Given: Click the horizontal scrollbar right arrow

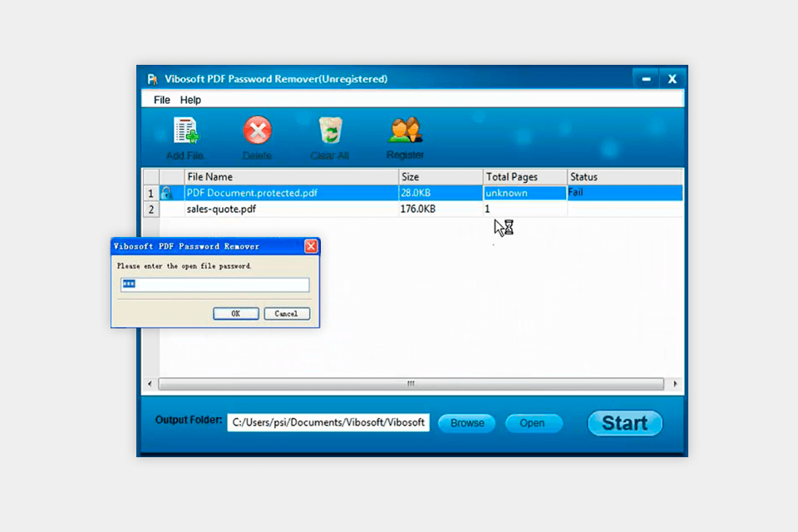Looking at the screenshot, I should 675,384.
